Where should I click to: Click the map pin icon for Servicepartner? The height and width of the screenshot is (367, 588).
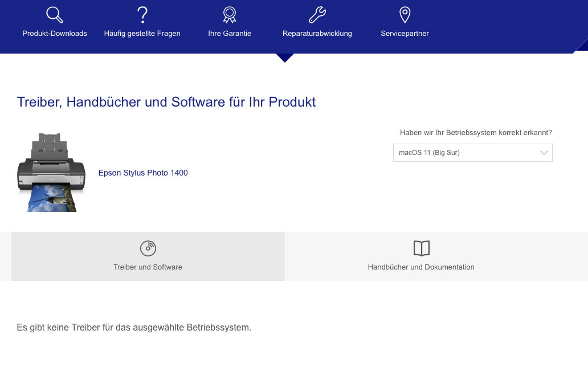[x=405, y=15]
